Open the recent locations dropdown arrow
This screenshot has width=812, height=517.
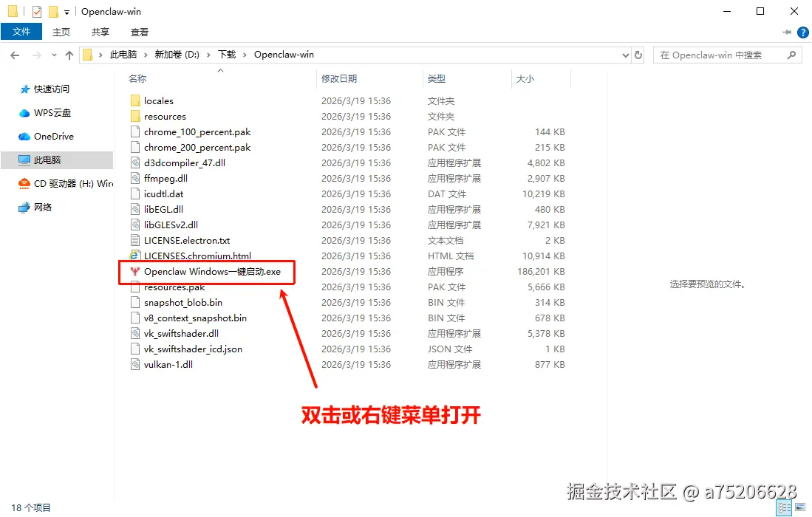tap(54, 55)
